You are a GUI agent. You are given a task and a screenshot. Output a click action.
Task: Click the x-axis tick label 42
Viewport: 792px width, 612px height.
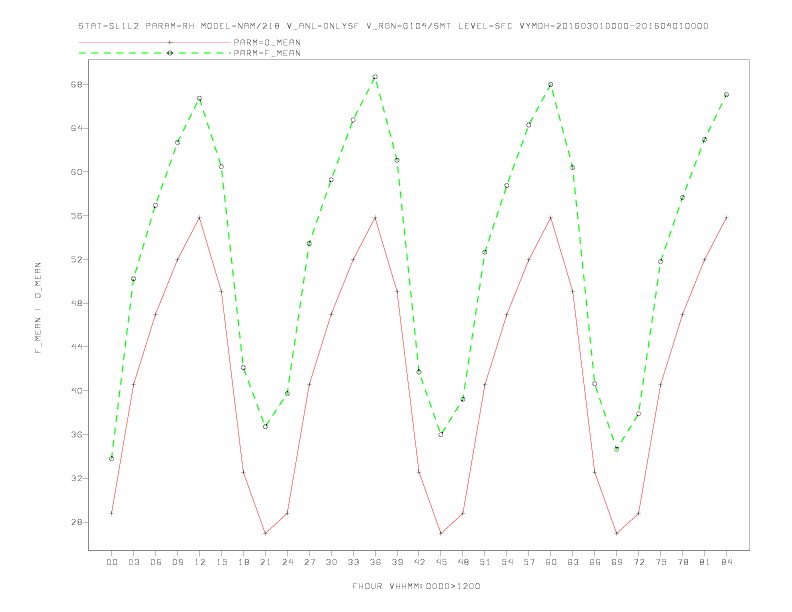419,562
